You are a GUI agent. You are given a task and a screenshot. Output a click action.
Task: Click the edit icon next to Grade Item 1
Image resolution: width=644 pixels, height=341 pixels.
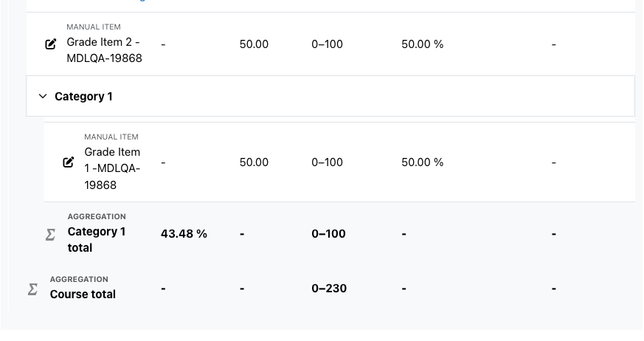68,162
